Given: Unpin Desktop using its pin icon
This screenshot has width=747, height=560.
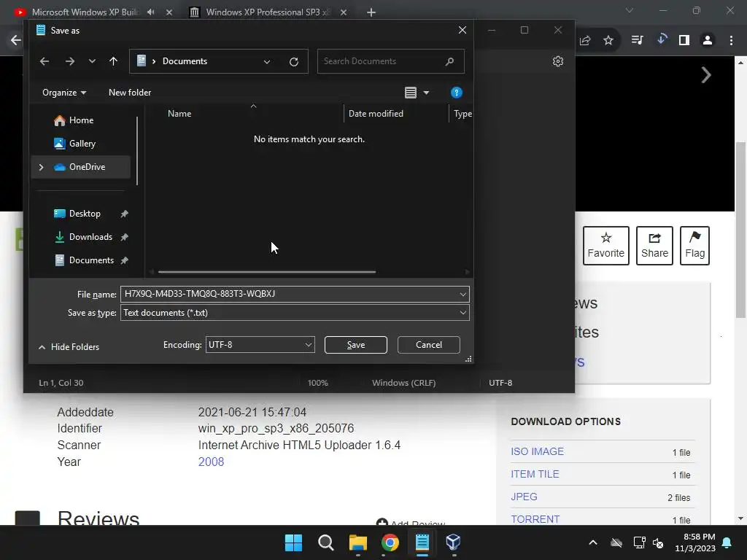Looking at the screenshot, I should [124, 214].
